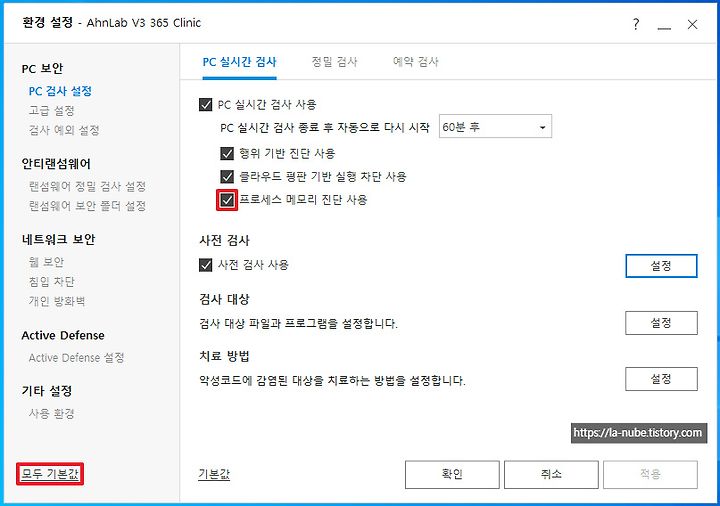720x506 pixels.
Task: Open 개인 방화벽 settings
Action: tap(57, 301)
